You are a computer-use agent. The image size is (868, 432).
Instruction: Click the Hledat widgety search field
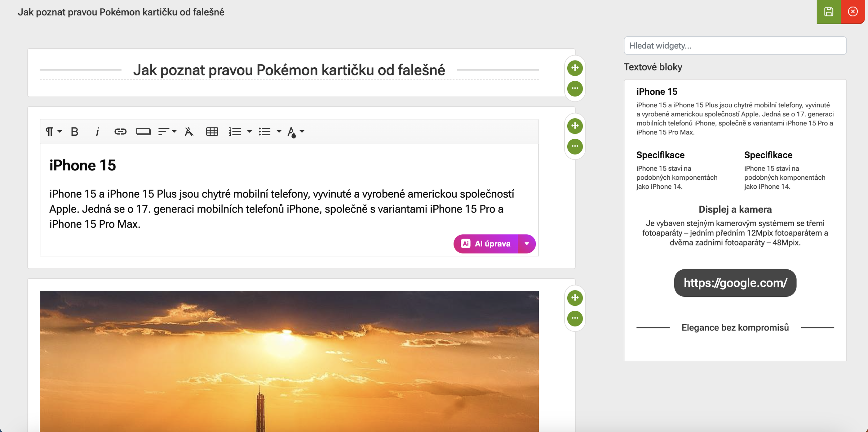pyautogui.click(x=735, y=46)
